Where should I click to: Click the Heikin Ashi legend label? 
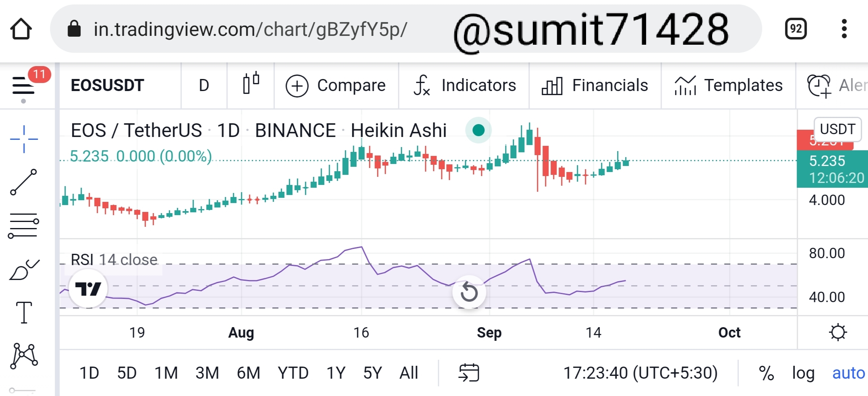coord(399,131)
